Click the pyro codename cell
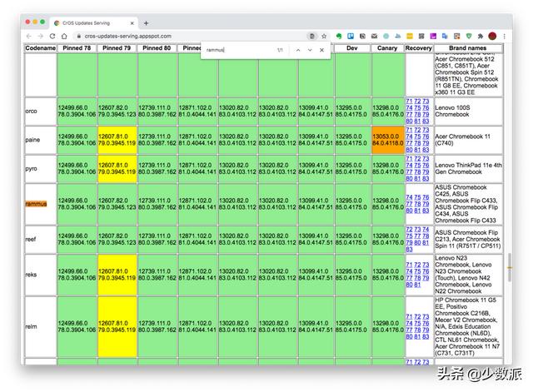This screenshot has width=533, height=392. coord(41,169)
